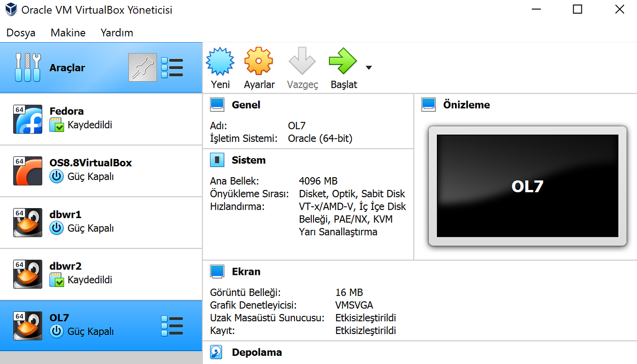Open the Genel section heading link
This screenshot has width=637, height=364.
(246, 105)
